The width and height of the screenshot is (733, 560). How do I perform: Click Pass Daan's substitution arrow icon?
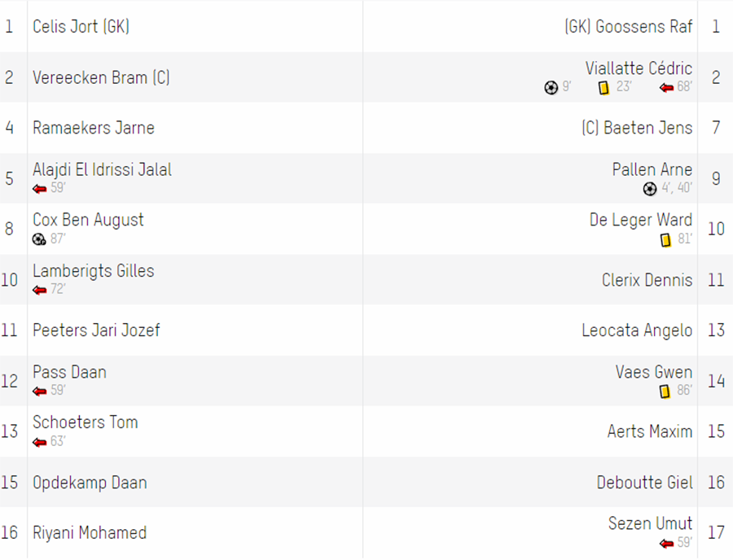coord(40,391)
